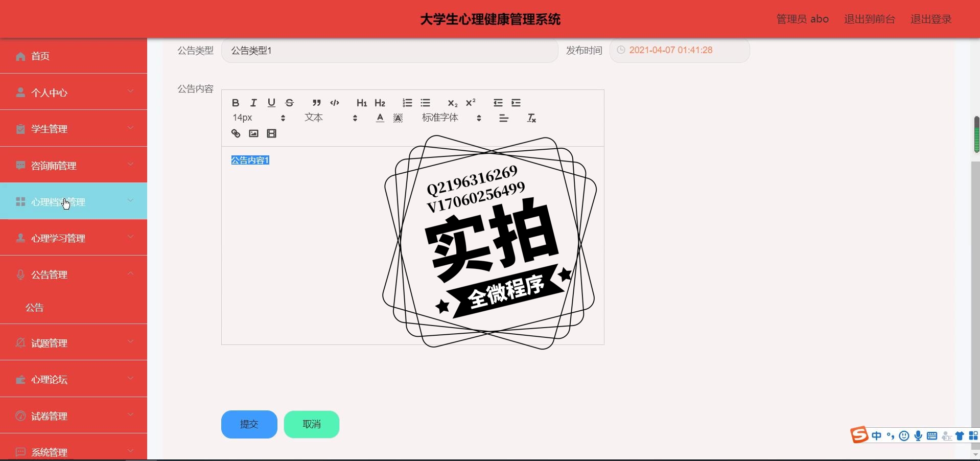This screenshot has width=980, height=461.
Task: Expand the 心理学习管理 sidebar menu
Action: (74, 238)
